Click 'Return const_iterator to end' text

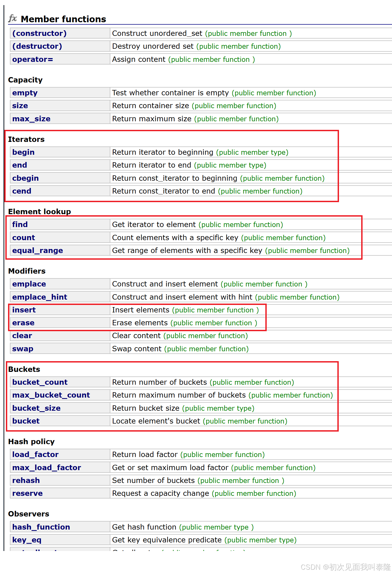coord(164,191)
